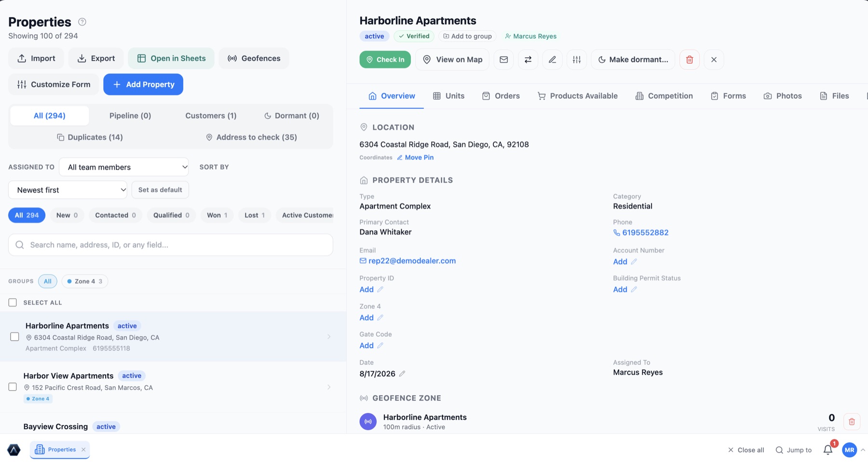
Task: Click the property search input field
Action: click(x=171, y=245)
